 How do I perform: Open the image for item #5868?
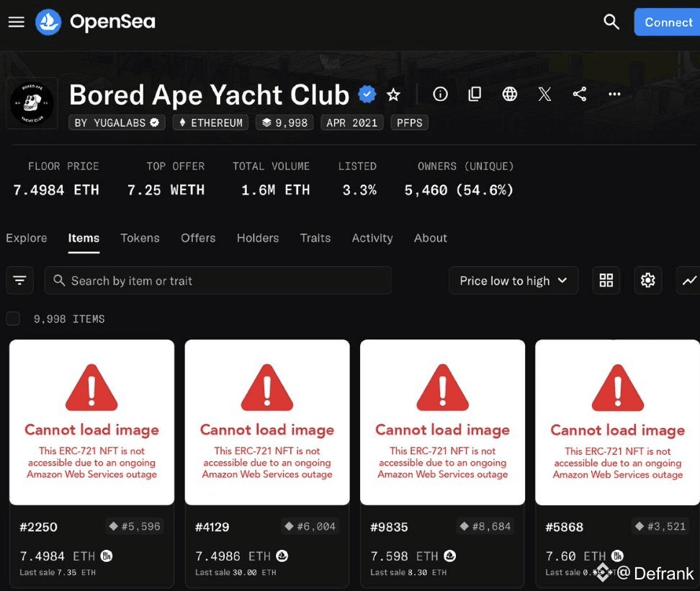(x=617, y=422)
